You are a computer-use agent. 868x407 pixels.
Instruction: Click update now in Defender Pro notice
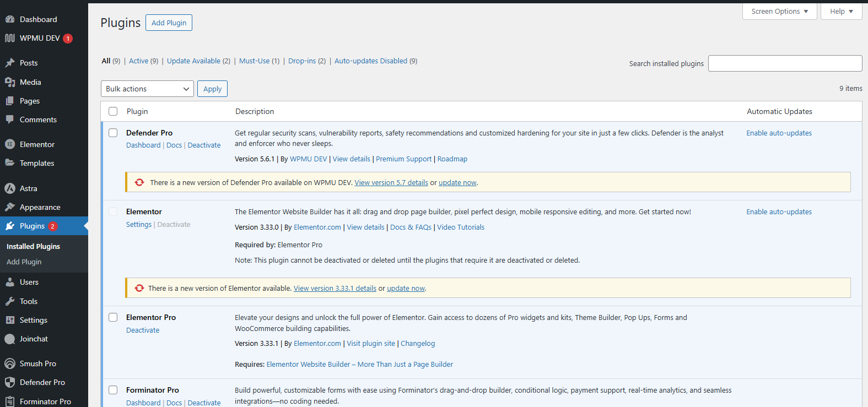[x=457, y=182]
